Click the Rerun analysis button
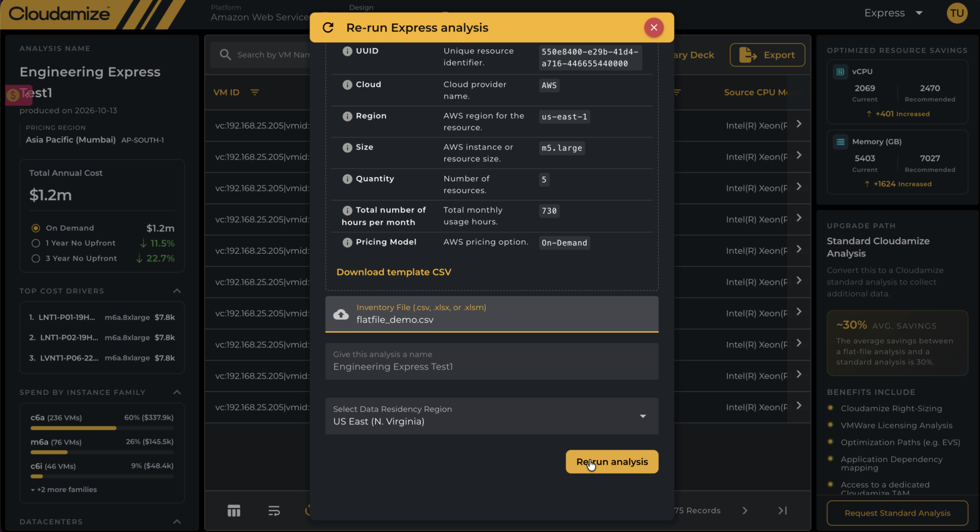 click(x=612, y=462)
